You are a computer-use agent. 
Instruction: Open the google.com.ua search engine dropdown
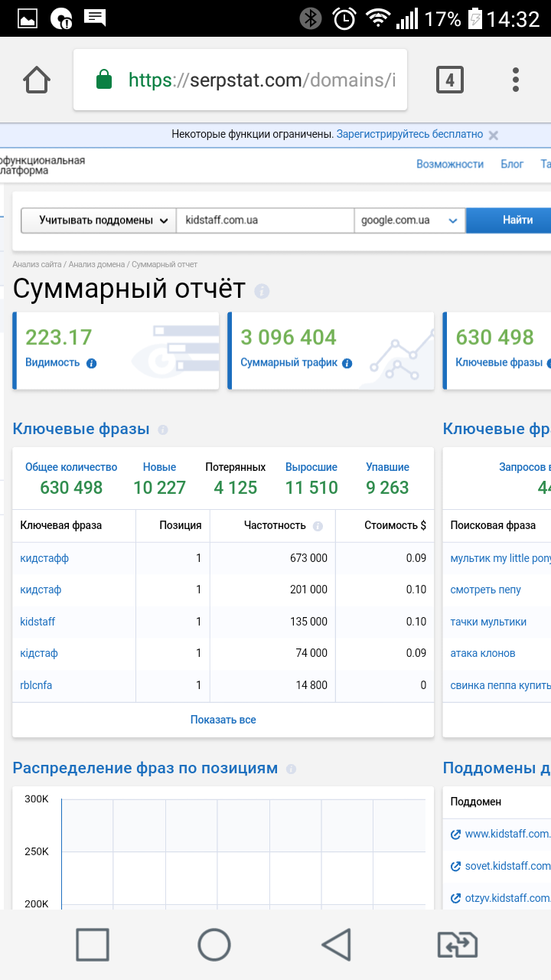coord(410,220)
